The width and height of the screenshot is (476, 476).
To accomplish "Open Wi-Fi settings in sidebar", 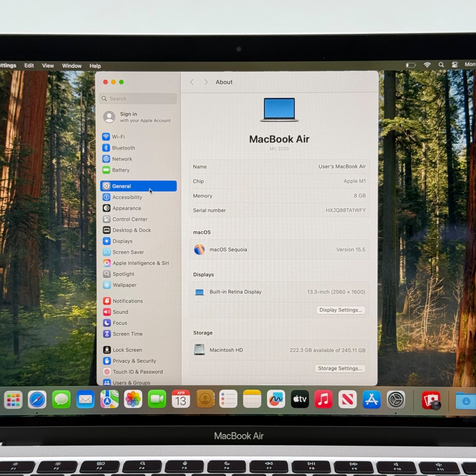I will [x=118, y=137].
